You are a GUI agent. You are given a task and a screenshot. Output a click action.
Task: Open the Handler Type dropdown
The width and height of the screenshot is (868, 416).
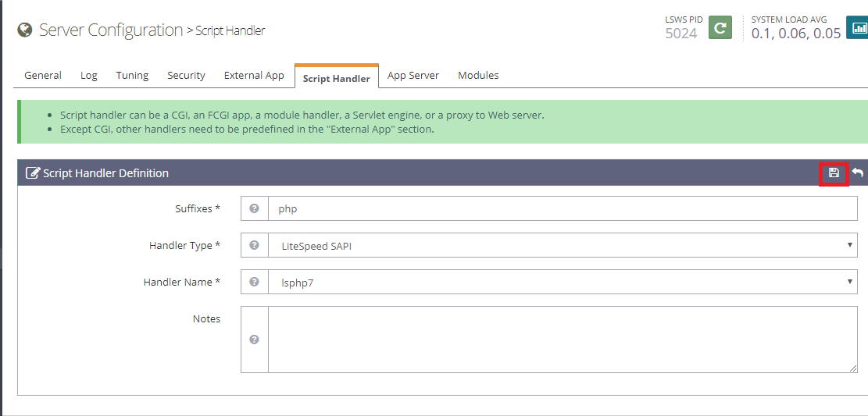[563, 245]
